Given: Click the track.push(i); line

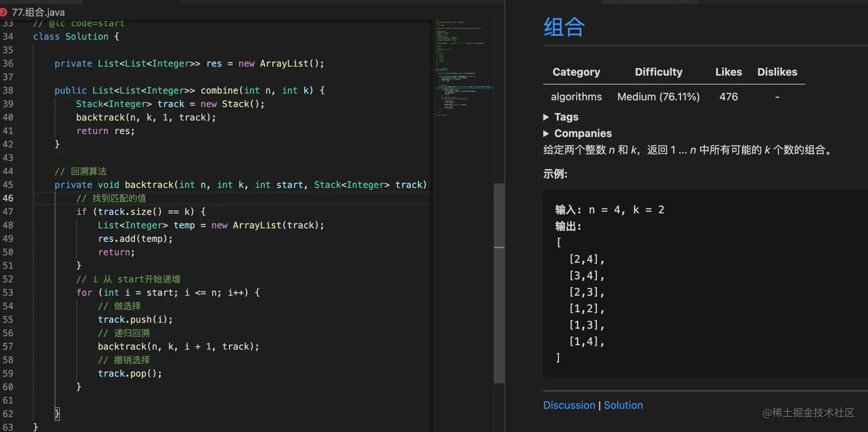Looking at the screenshot, I should [x=135, y=320].
